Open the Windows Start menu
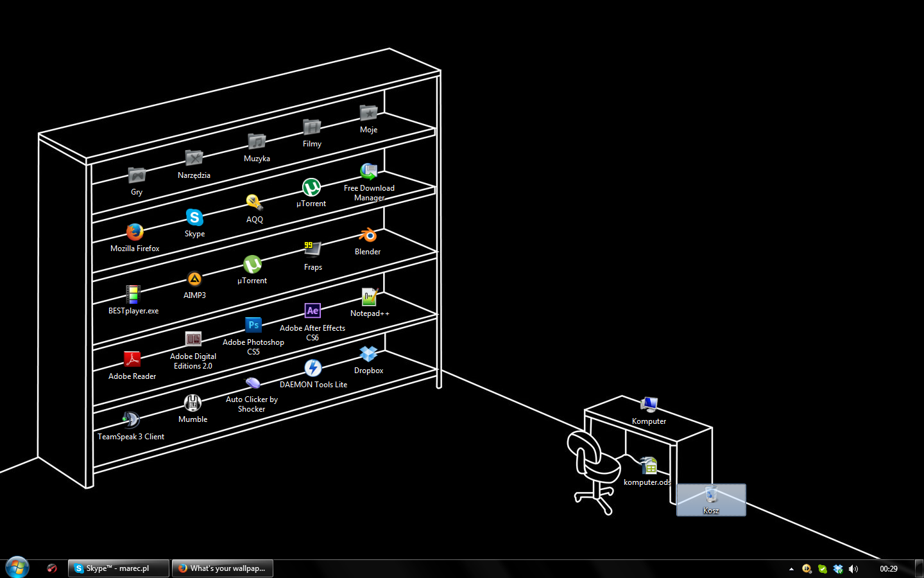Viewport: 924px width, 578px height. [x=17, y=568]
